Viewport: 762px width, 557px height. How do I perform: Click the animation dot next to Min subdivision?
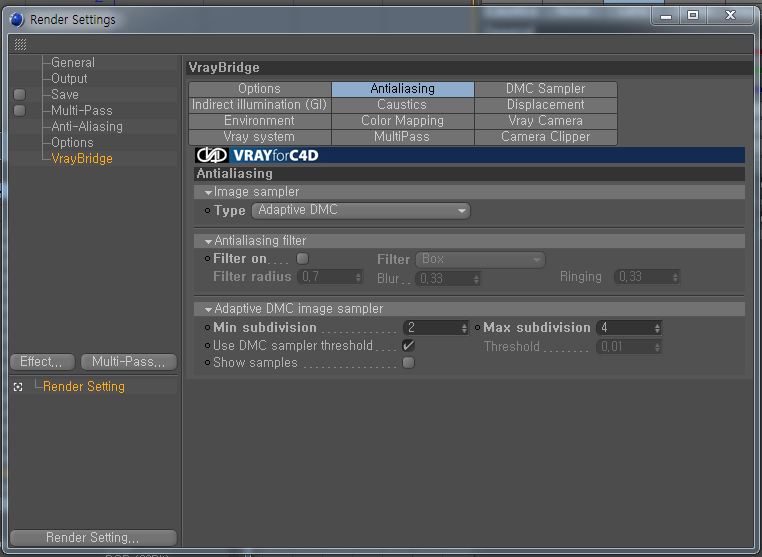coord(208,328)
